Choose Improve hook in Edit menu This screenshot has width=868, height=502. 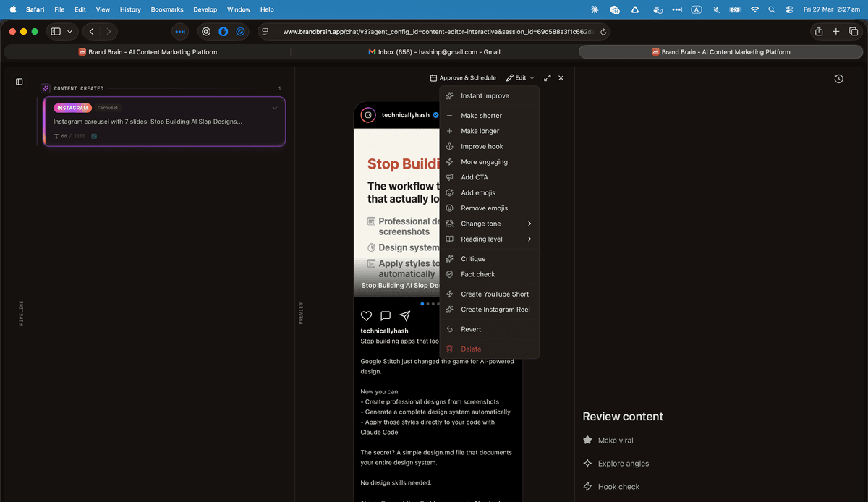(489, 146)
